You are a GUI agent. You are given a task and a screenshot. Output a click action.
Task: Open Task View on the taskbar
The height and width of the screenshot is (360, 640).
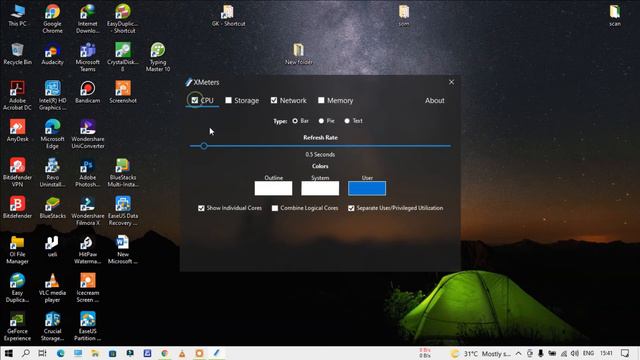pos(42,353)
